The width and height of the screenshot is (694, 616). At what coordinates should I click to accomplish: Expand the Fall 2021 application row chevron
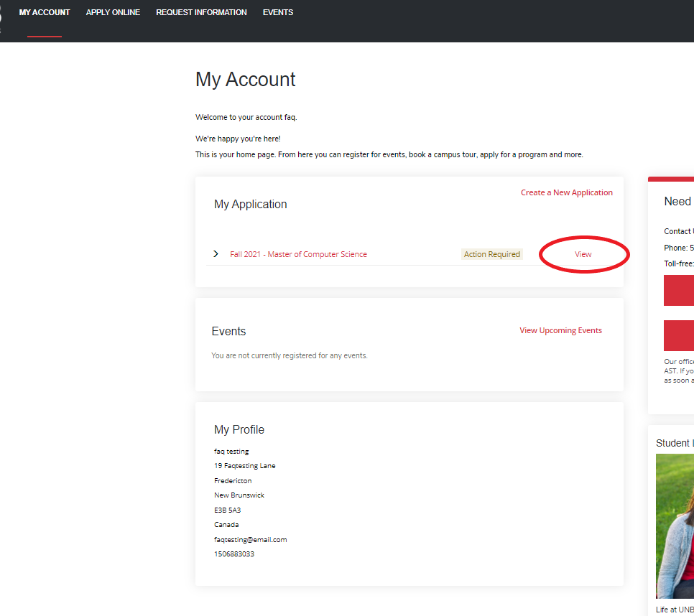tap(216, 254)
